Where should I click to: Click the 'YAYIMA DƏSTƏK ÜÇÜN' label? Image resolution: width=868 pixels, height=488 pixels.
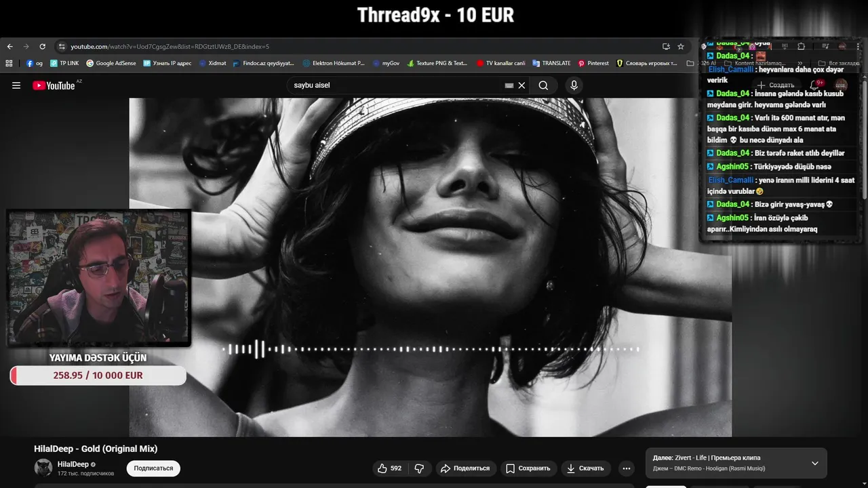[98, 357]
